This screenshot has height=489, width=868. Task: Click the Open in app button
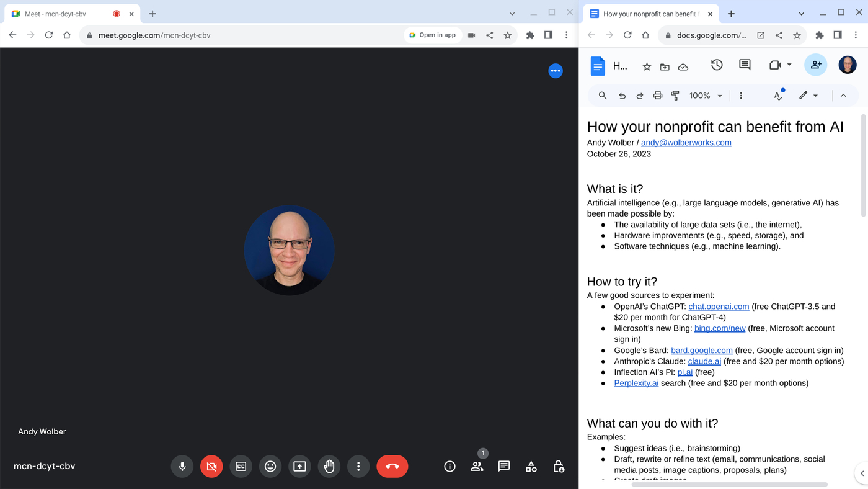[x=433, y=35]
